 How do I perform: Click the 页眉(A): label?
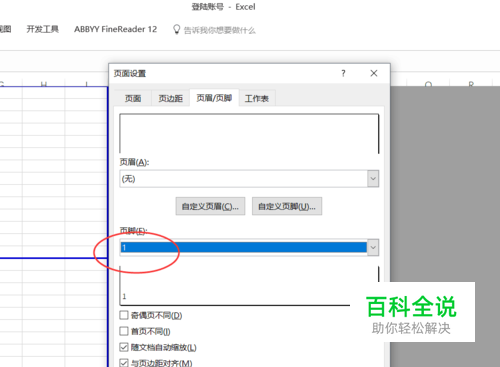click(134, 162)
